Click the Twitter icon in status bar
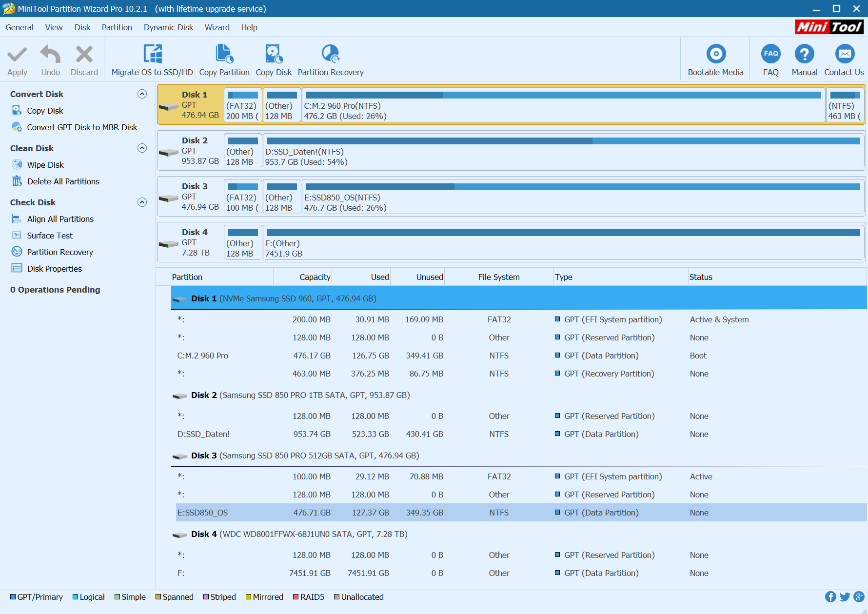868x614 pixels. point(845,597)
